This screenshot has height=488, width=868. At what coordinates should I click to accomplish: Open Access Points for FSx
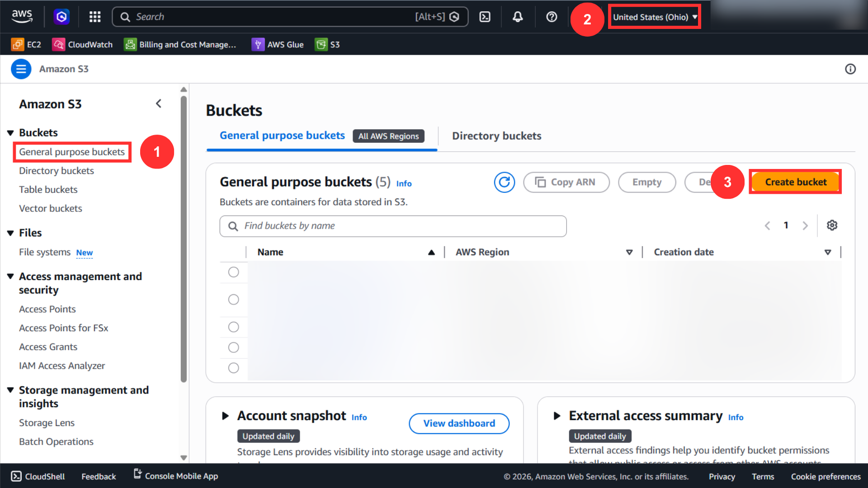(64, 328)
